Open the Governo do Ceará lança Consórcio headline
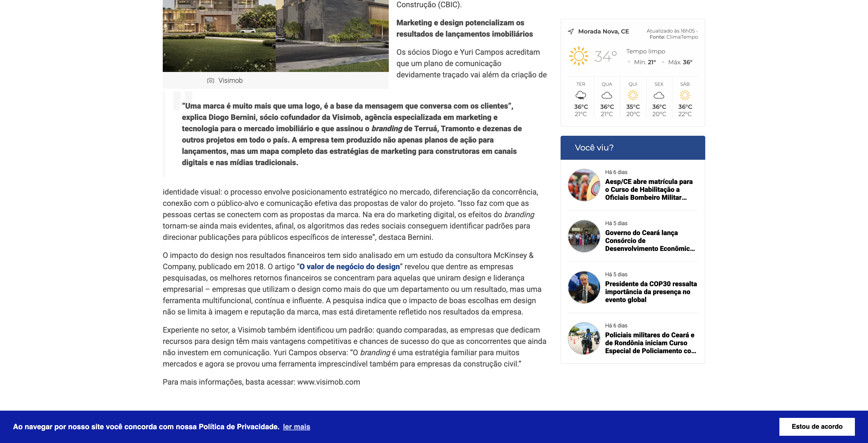The height and width of the screenshot is (443, 868). [x=650, y=241]
